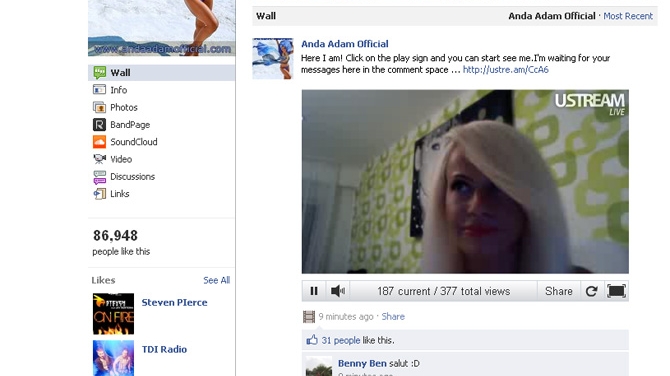Mute the stream with speaker icon
The image size is (670, 376).
coord(338,291)
